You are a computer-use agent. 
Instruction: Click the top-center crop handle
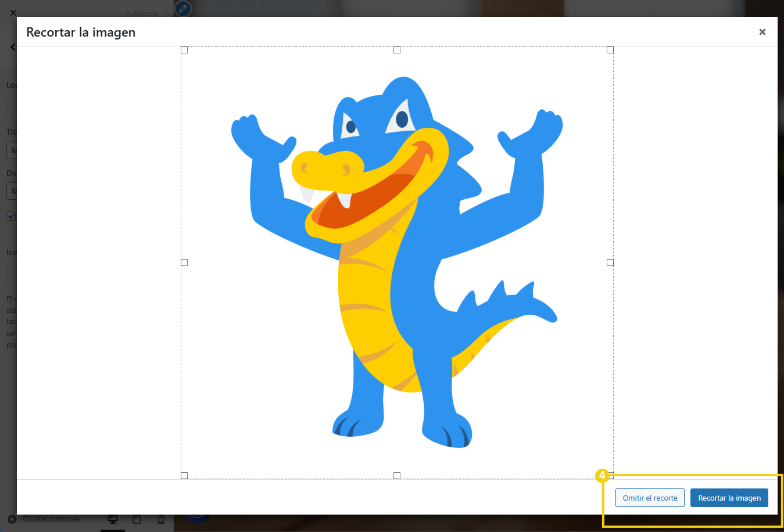397,50
